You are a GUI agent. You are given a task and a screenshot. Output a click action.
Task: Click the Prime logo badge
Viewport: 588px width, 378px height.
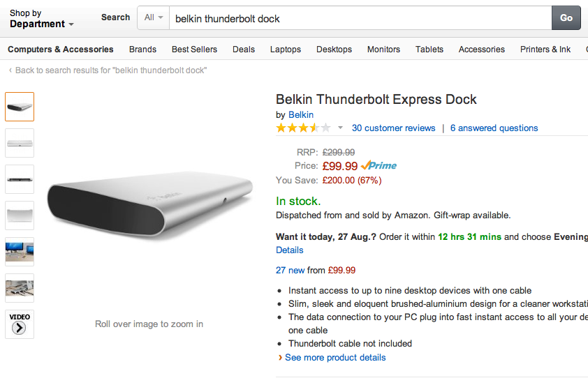tap(378, 165)
